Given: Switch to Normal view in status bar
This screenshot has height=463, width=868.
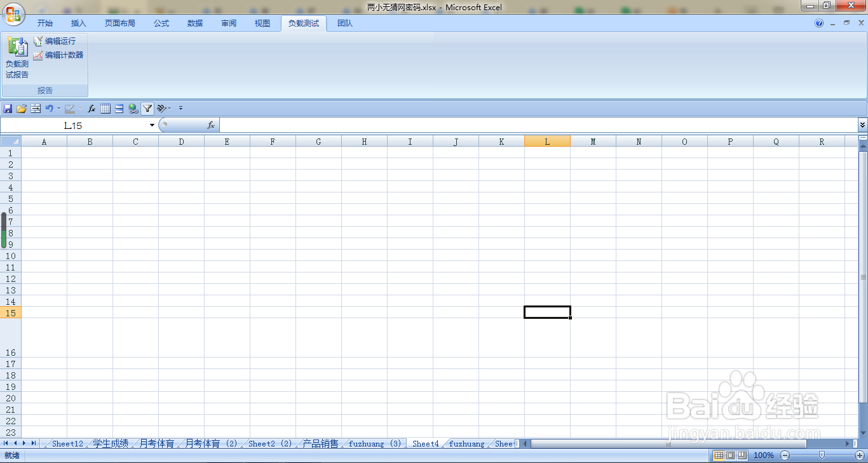Looking at the screenshot, I should (719, 455).
